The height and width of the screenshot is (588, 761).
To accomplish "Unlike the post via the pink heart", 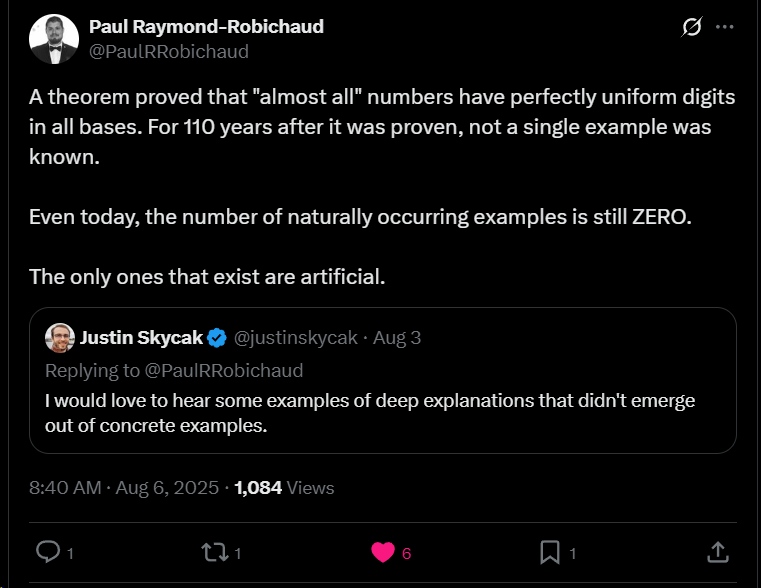I will click(x=383, y=552).
